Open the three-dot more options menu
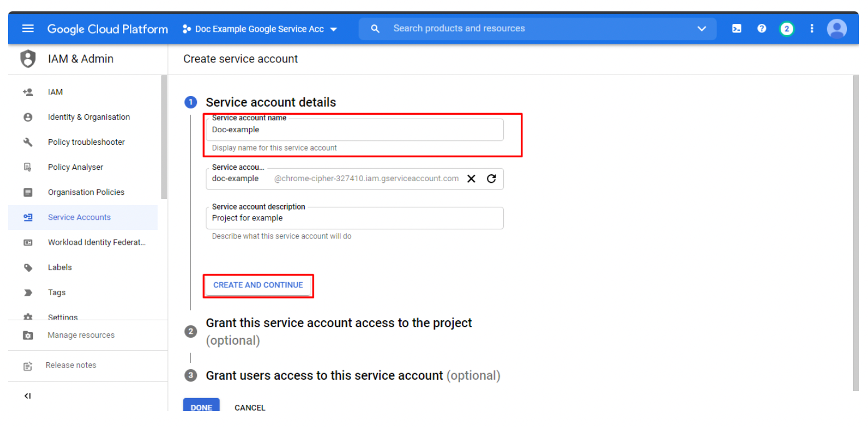Viewport: 868px width, 427px height. (x=812, y=28)
